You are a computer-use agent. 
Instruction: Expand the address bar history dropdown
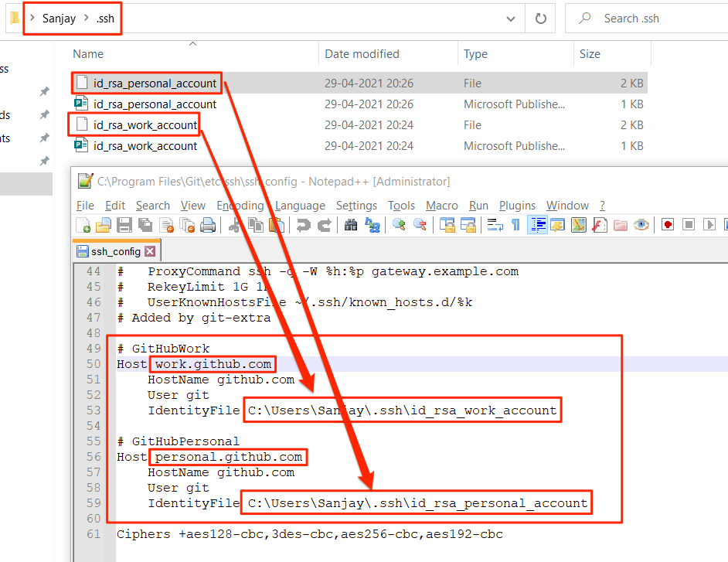pos(511,19)
